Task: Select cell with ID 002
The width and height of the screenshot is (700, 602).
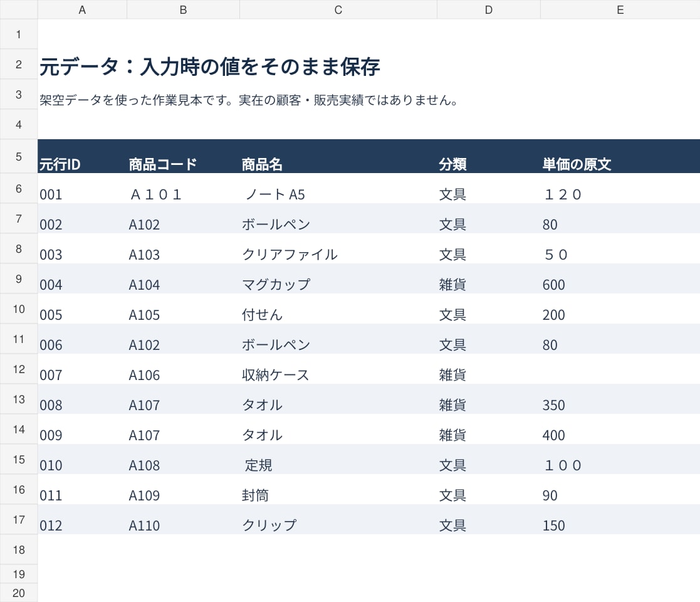Action: tap(82, 218)
